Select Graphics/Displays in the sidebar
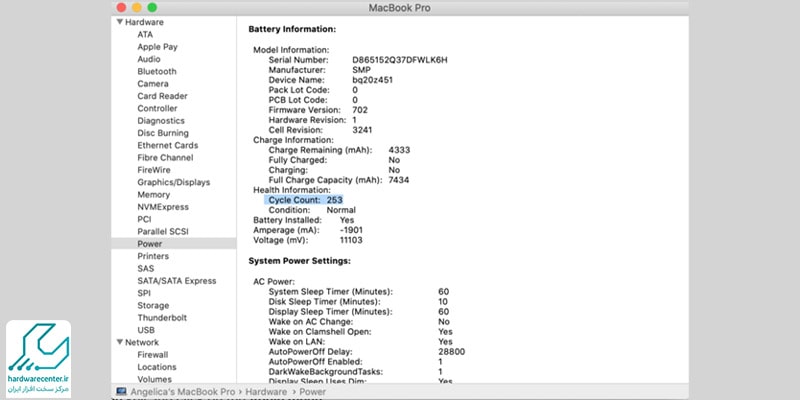This screenshot has height=400, width=800. pos(173,182)
